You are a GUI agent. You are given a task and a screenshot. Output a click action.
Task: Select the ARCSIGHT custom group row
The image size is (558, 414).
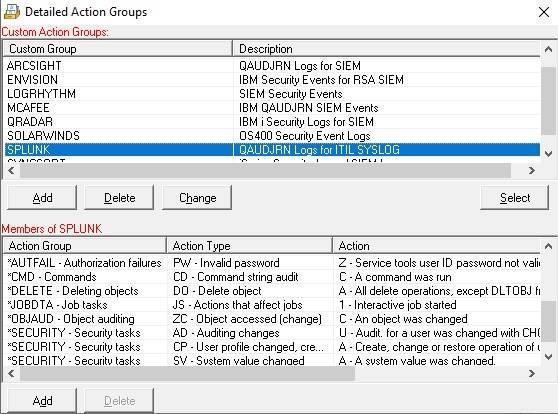(x=272, y=65)
